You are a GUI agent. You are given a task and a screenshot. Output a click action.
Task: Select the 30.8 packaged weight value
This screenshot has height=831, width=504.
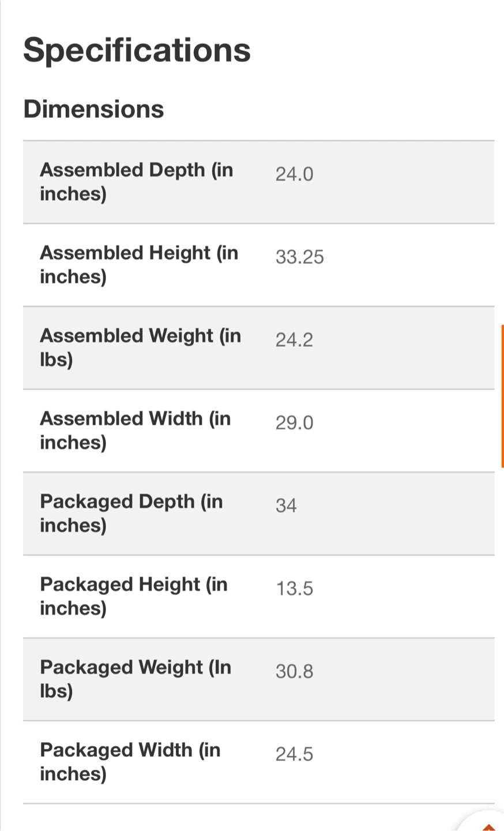294,671
